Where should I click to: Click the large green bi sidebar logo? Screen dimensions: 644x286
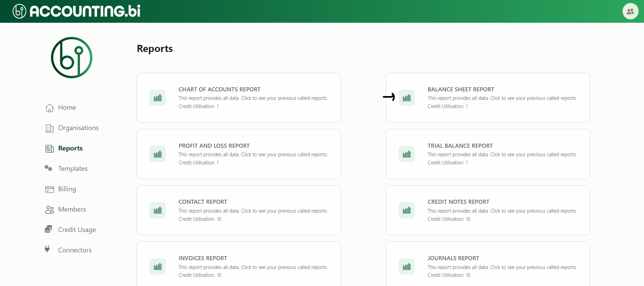coord(71,57)
